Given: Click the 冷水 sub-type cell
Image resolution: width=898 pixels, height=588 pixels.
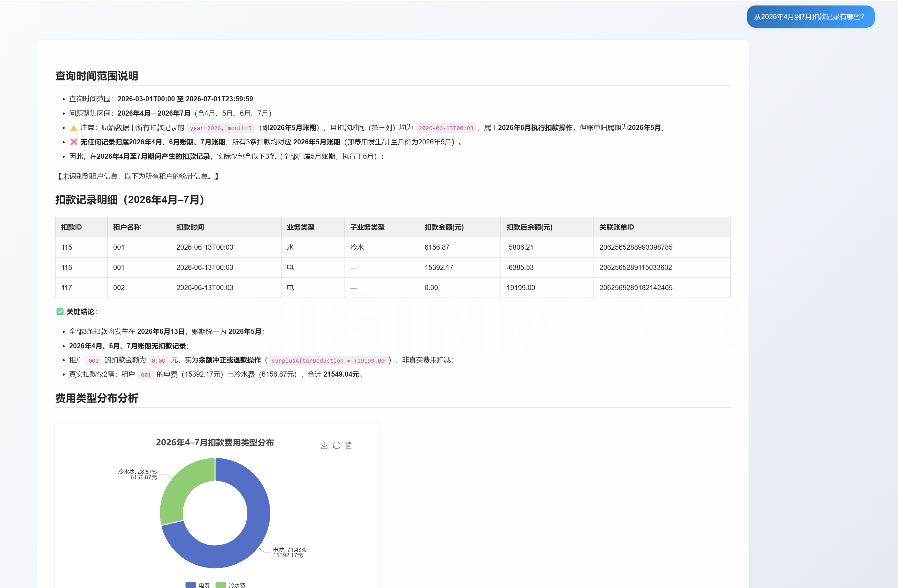Looking at the screenshot, I should point(381,247).
